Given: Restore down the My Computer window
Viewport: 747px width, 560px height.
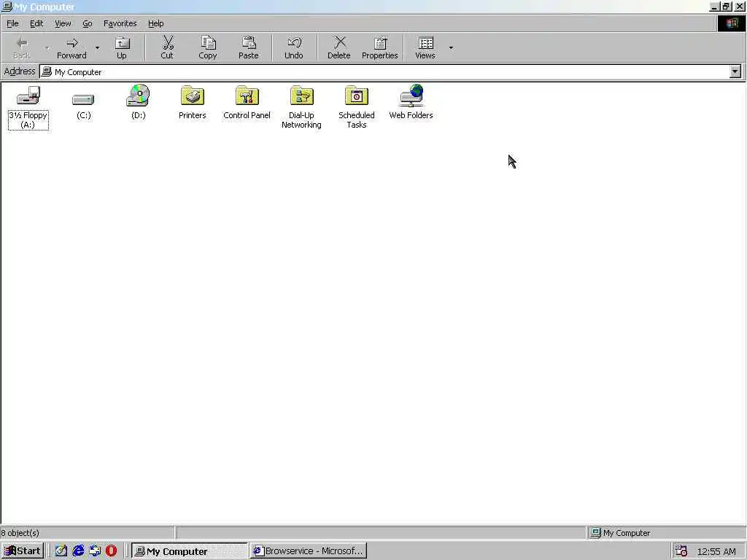Looking at the screenshot, I should coord(727,7).
